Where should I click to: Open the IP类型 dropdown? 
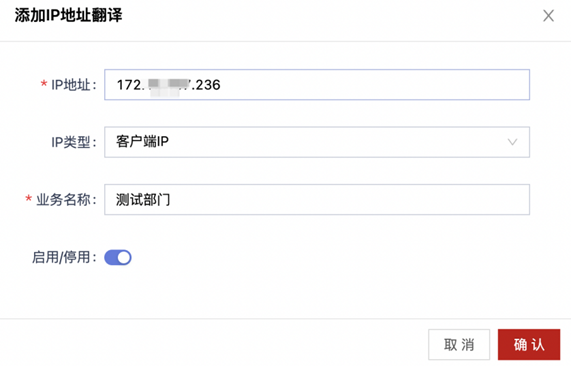point(317,142)
